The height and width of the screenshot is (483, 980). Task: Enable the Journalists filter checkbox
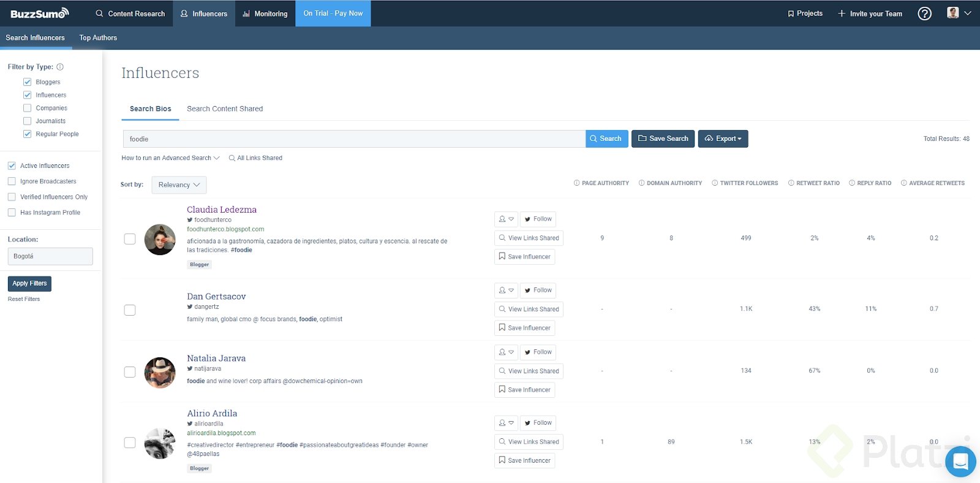click(x=27, y=121)
